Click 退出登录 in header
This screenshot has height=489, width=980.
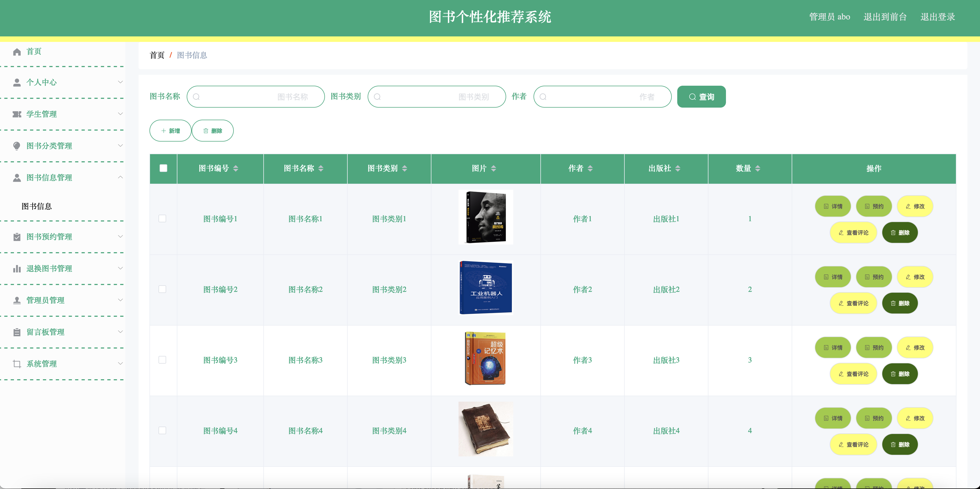[x=938, y=17]
